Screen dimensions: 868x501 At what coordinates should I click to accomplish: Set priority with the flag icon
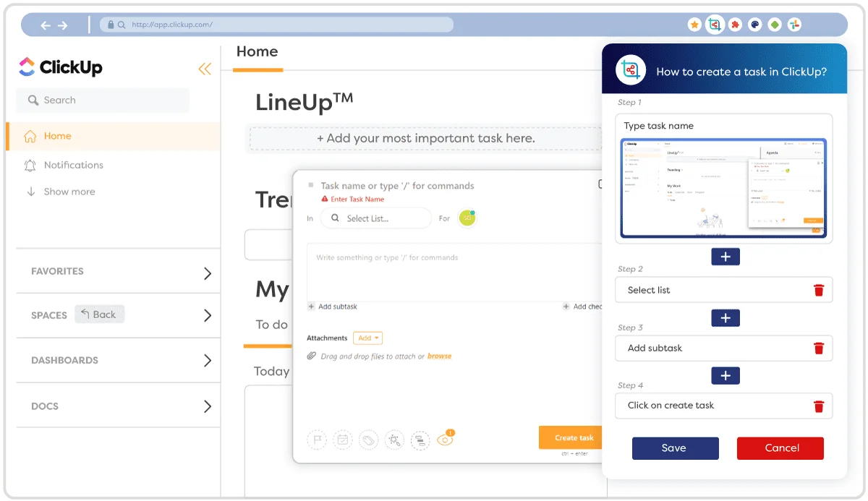point(317,439)
